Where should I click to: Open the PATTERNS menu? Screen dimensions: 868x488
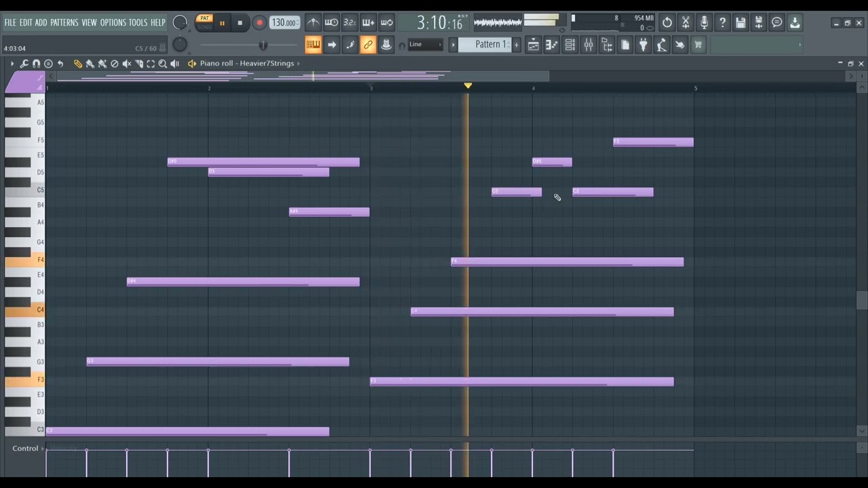tap(64, 22)
